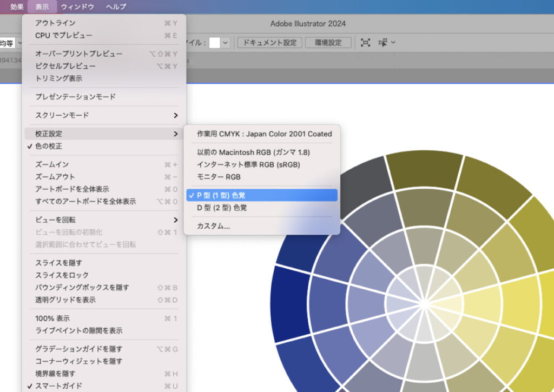554x392 pixels.
Task: Expand the style swatch dropdown arrow
Action: (226, 42)
